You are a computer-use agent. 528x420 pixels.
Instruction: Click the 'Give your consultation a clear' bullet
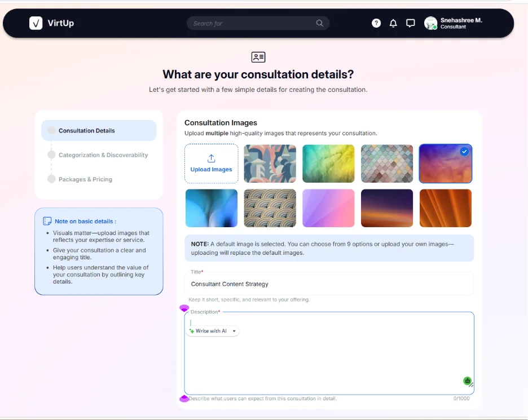coord(99,254)
